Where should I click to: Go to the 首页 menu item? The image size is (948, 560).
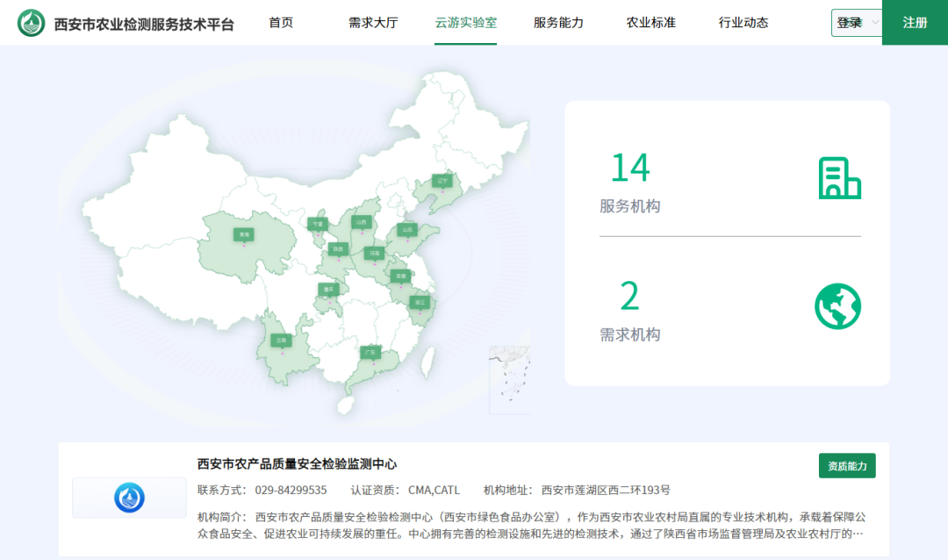(x=281, y=22)
